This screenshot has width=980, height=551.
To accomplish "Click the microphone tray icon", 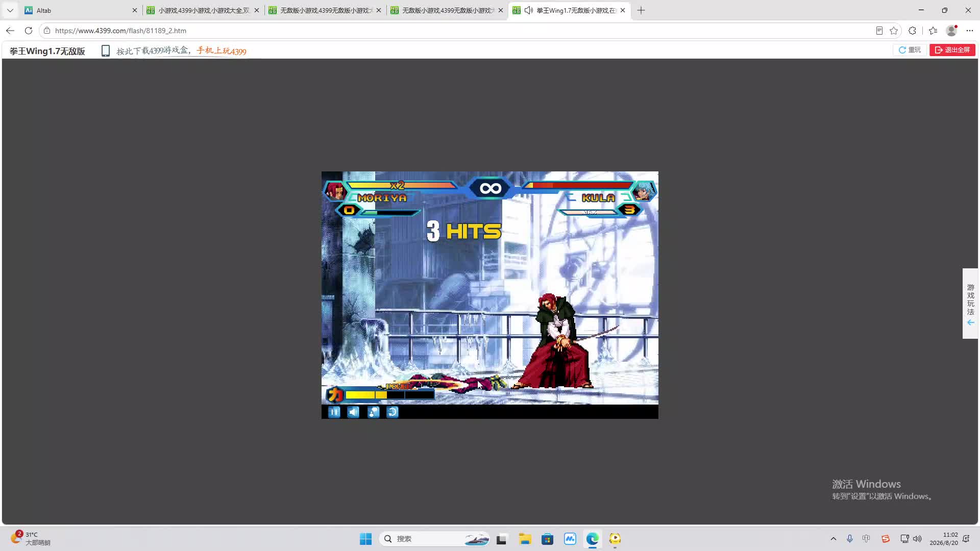I will pyautogui.click(x=850, y=539).
